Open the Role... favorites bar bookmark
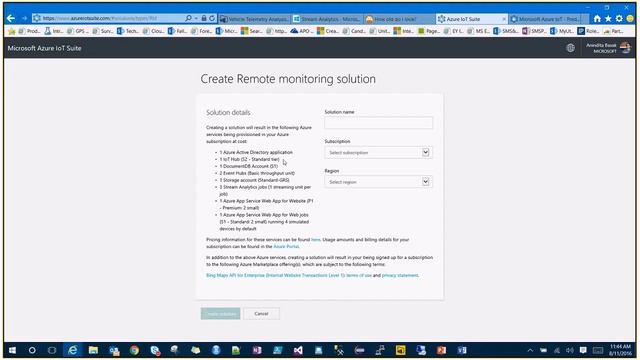Viewport: 640px width, 360px height. (588, 31)
